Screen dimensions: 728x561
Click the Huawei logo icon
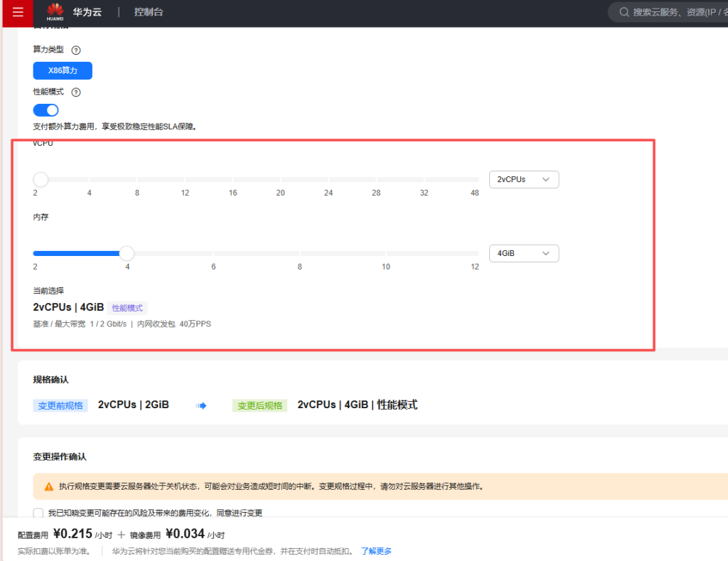[x=54, y=11]
